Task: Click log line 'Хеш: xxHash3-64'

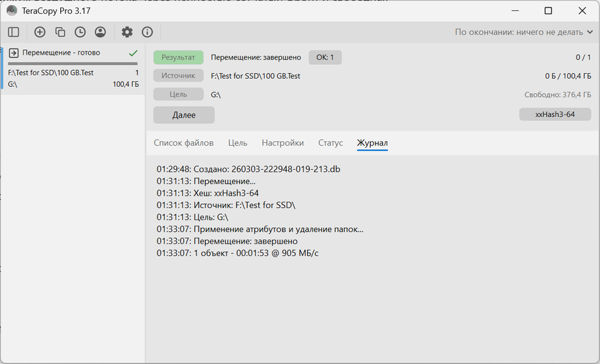Action: point(208,194)
